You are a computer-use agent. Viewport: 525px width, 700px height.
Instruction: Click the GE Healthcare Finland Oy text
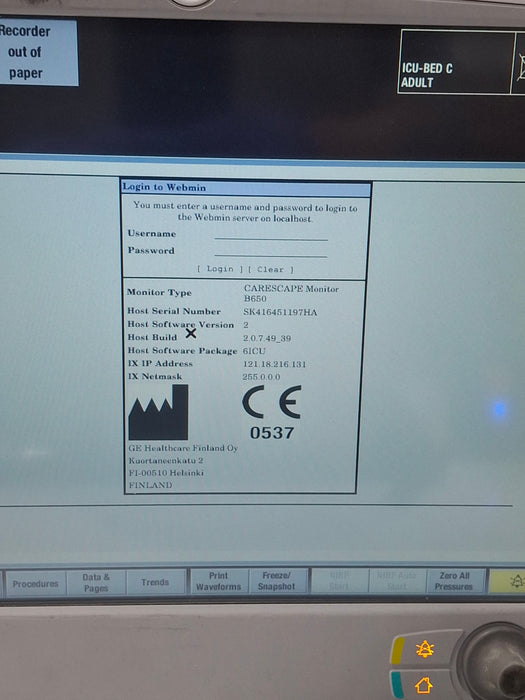pyautogui.click(x=183, y=448)
